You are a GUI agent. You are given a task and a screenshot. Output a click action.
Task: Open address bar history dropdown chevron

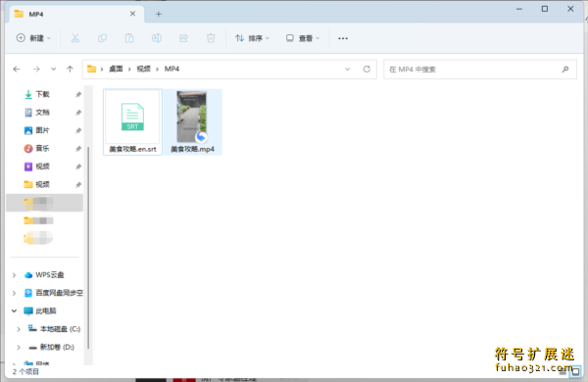click(x=347, y=69)
